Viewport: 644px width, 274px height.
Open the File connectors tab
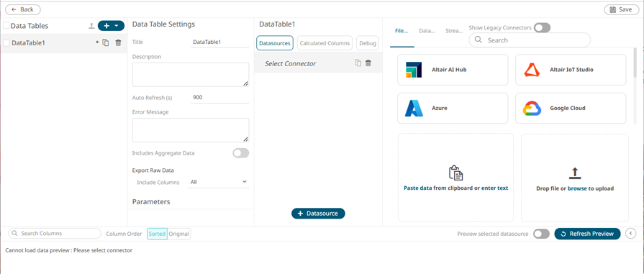tap(402, 31)
